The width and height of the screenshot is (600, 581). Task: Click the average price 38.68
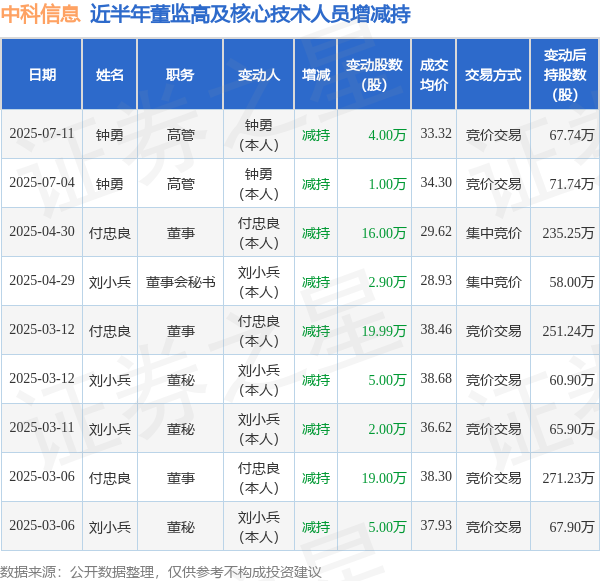pos(436,379)
